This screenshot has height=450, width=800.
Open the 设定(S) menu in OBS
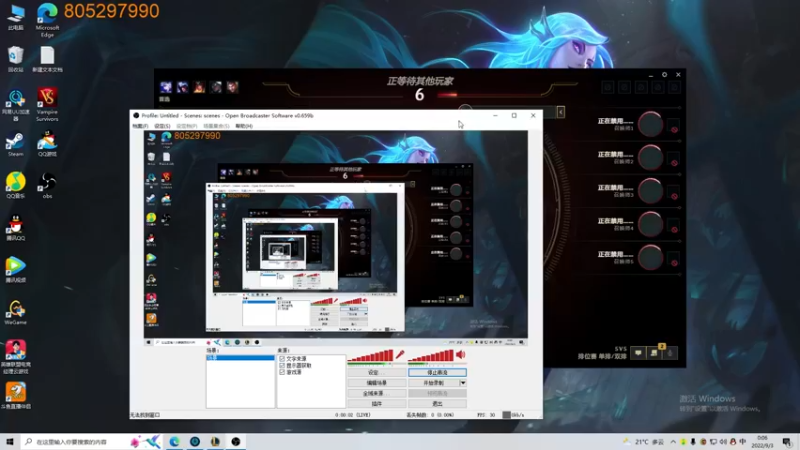(x=162, y=126)
